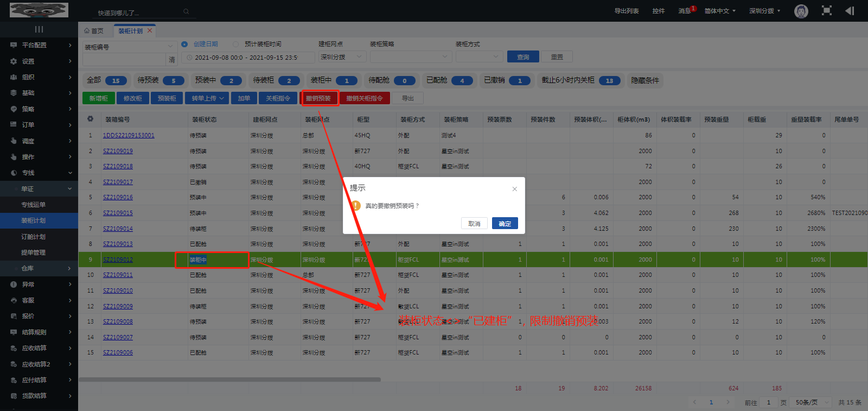The height and width of the screenshot is (411, 868).
Task: Click the 调度 hand icon in sidebar
Action: pyautogui.click(x=14, y=141)
